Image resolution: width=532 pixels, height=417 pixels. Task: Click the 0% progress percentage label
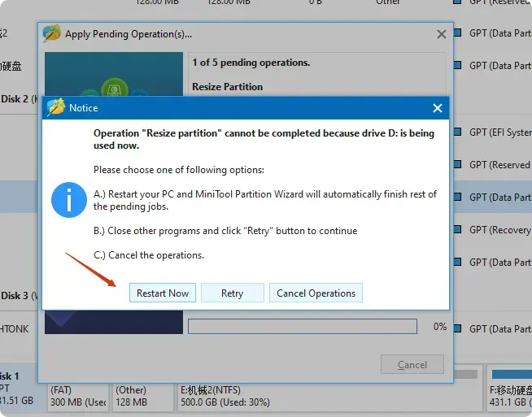pyautogui.click(x=440, y=327)
